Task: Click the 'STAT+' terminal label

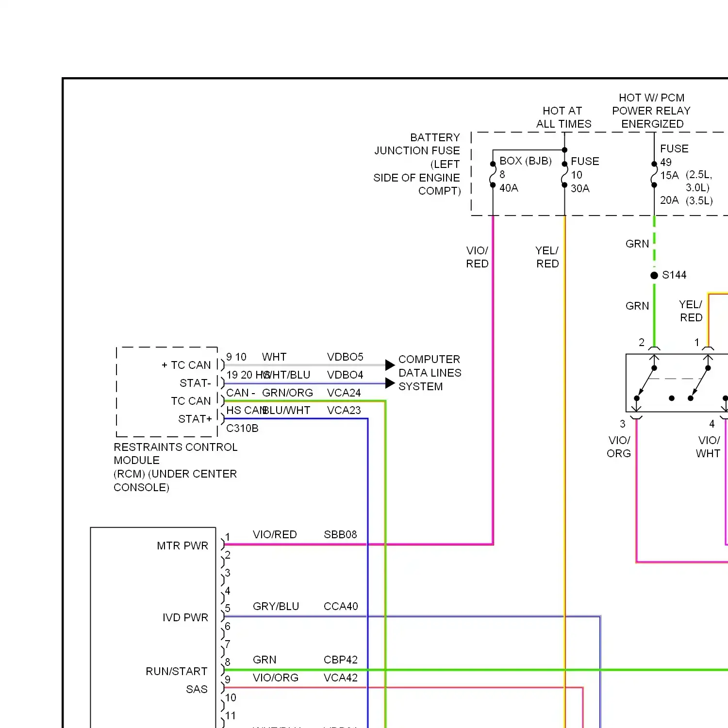Action: (195, 419)
